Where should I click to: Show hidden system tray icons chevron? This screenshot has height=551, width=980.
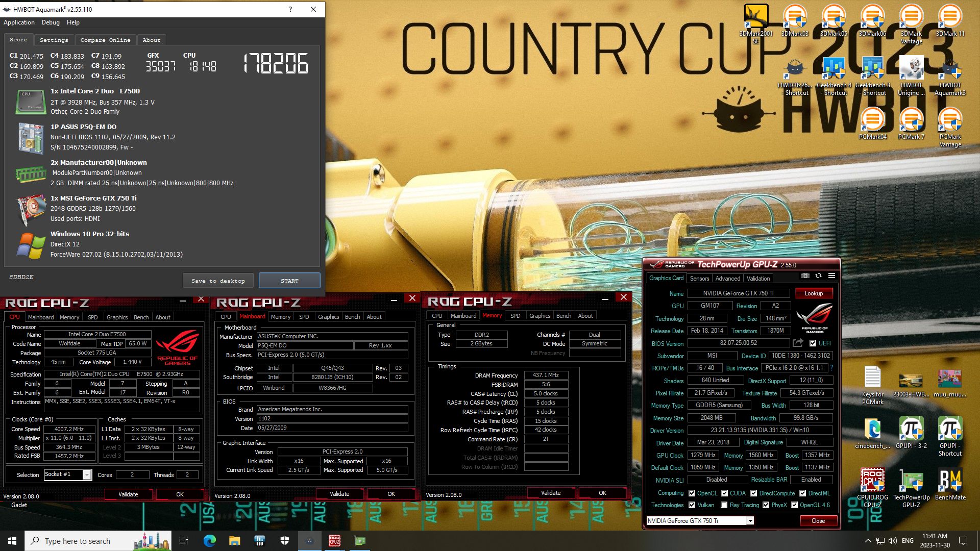click(x=868, y=541)
